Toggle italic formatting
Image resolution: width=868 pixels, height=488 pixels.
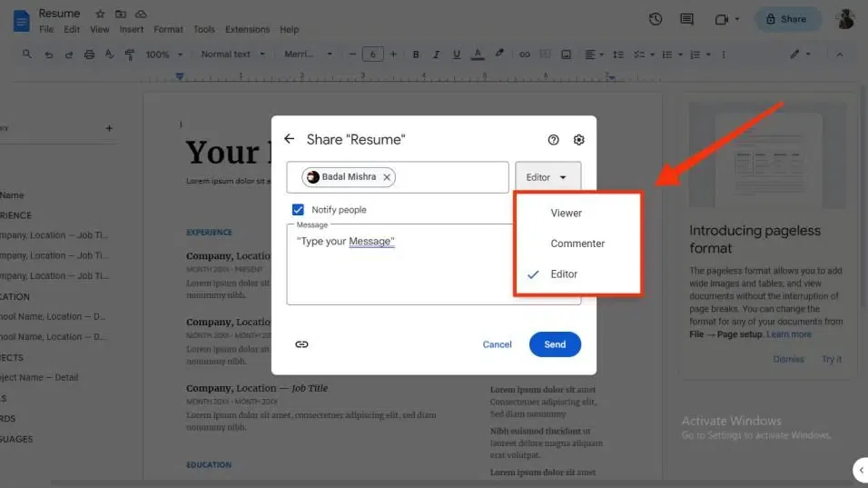click(436, 55)
